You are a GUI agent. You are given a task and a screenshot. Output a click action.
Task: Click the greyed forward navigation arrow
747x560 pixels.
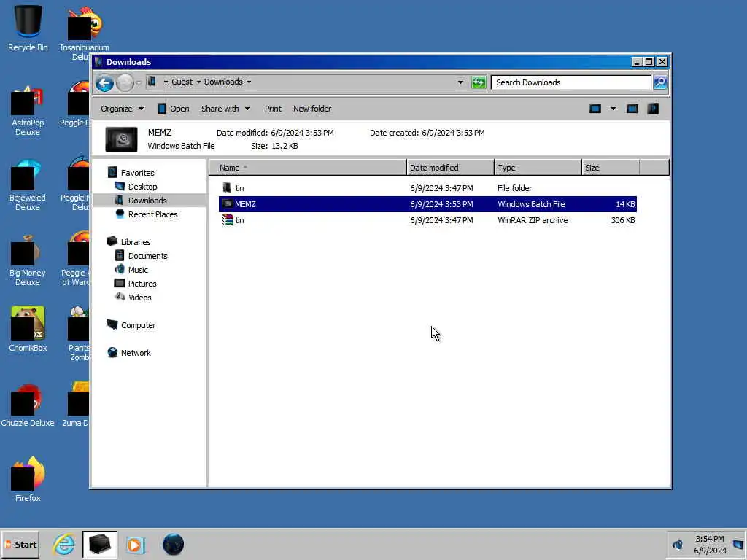pyautogui.click(x=125, y=83)
